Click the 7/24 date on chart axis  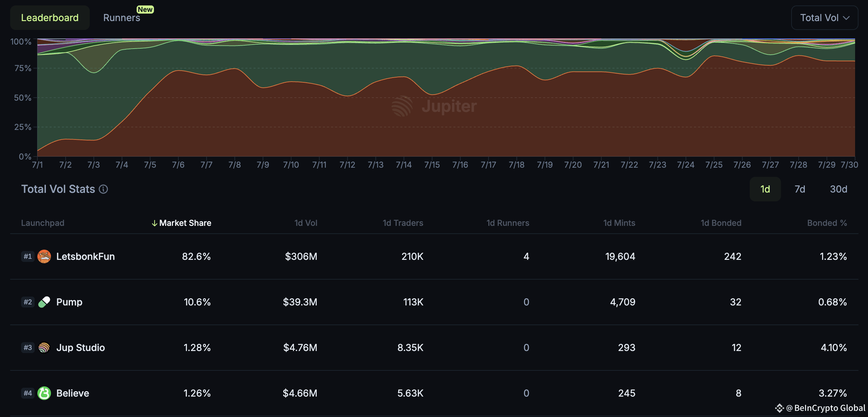[685, 165]
